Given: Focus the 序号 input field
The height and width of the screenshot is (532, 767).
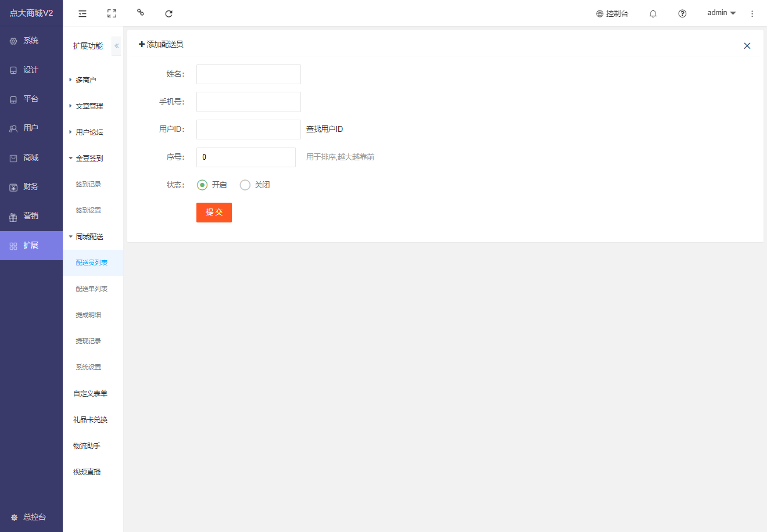Looking at the screenshot, I should pos(246,157).
